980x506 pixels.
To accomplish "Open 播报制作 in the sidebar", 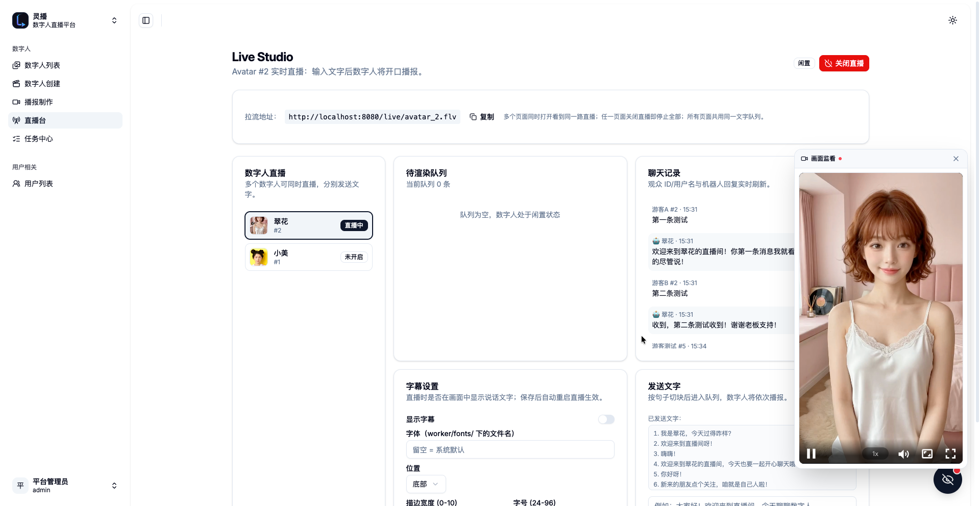I will tap(65, 102).
